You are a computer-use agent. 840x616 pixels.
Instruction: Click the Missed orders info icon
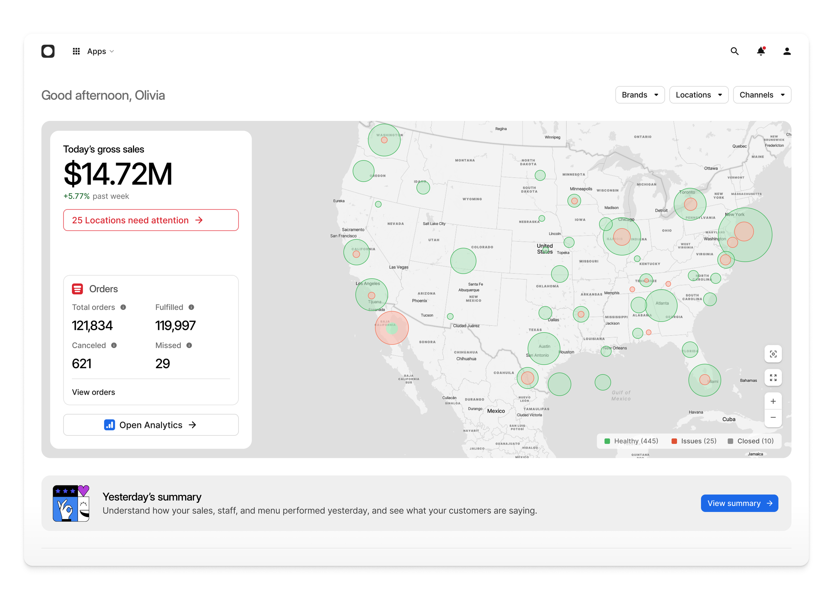[189, 345]
